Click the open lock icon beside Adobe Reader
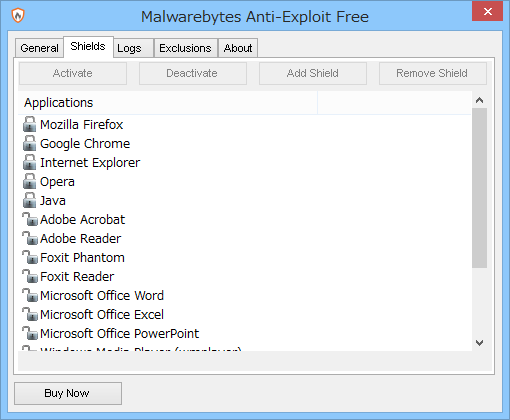 (x=30, y=238)
